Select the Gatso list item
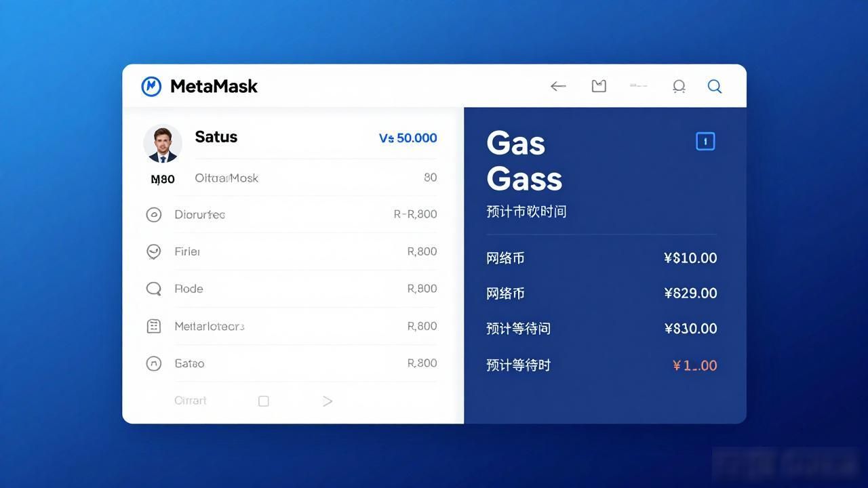This screenshot has height=488, width=868. [x=292, y=363]
